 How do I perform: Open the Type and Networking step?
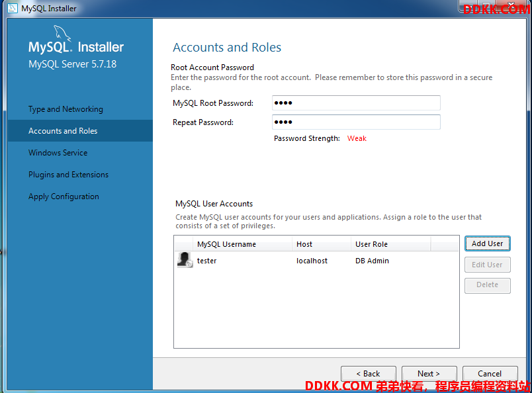(66, 109)
